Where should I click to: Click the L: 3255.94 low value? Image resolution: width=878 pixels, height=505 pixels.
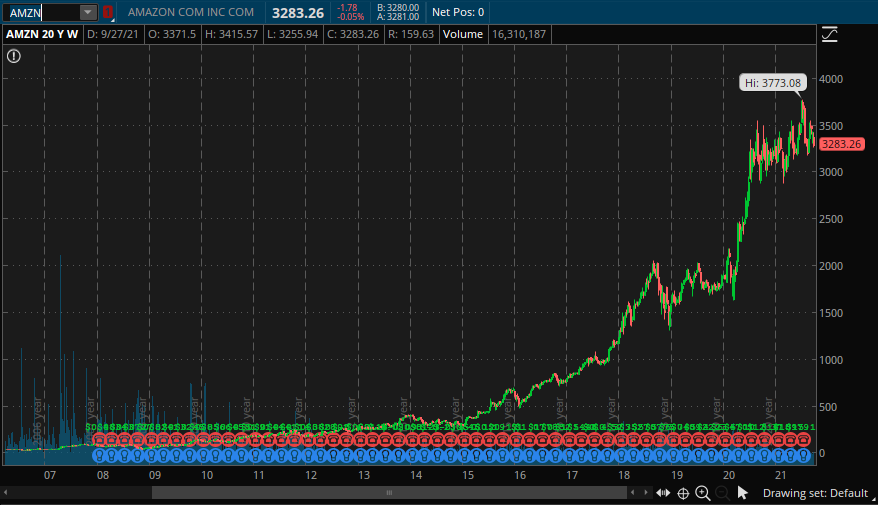(292, 34)
